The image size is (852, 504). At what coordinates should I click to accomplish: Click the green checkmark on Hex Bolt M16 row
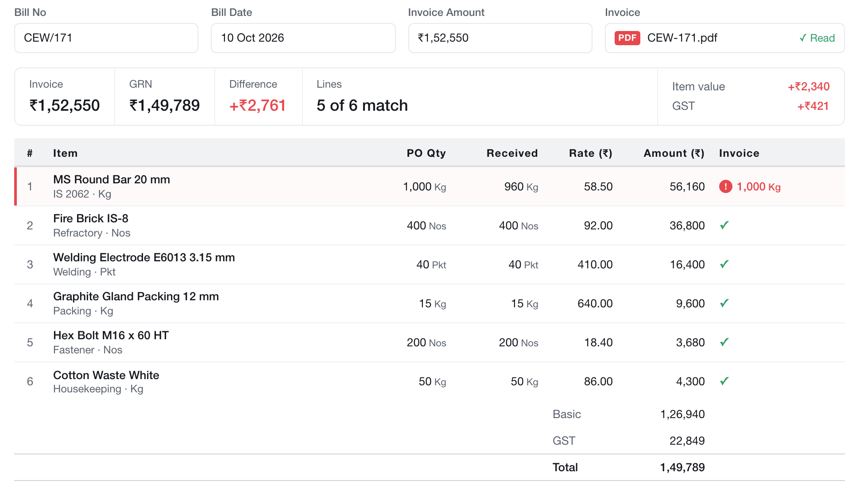point(724,342)
